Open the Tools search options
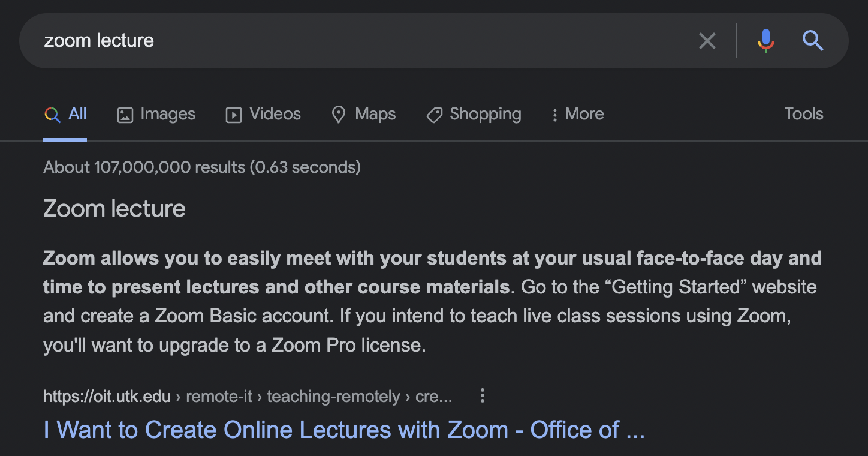The width and height of the screenshot is (868, 456). (x=804, y=114)
